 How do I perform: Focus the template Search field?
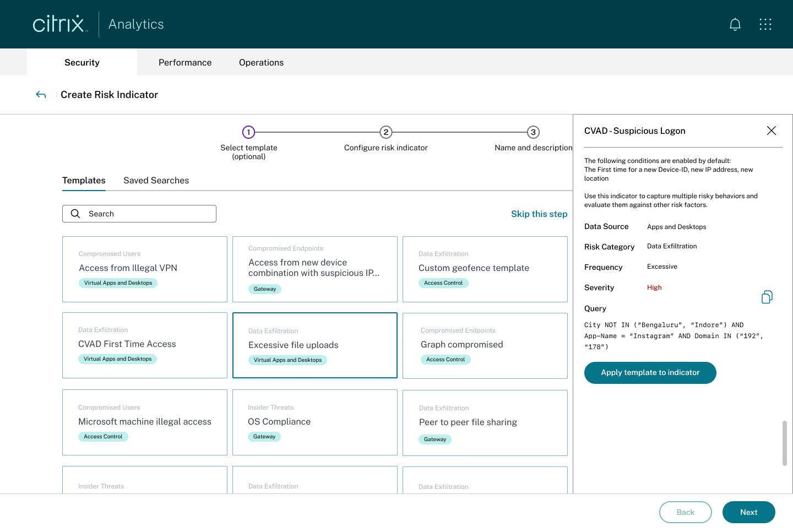coord(139,214)
